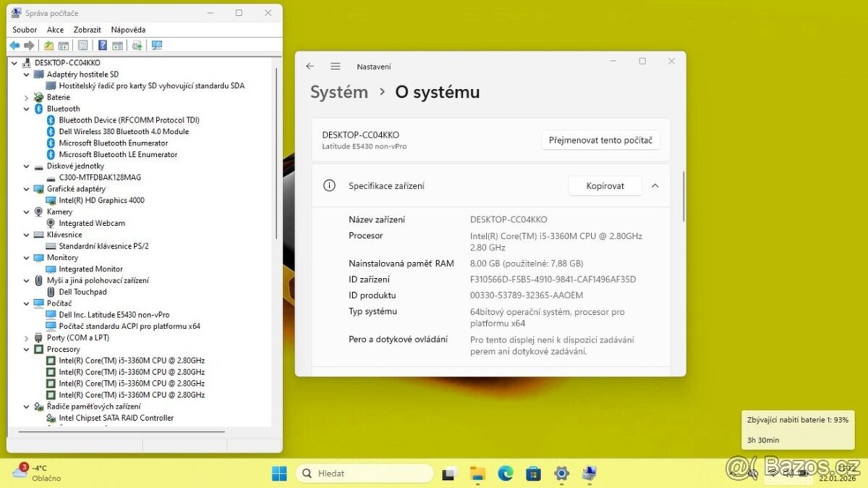Click the Kopírovat button
This screenshot has width=868, height=488.
[605, 185]
